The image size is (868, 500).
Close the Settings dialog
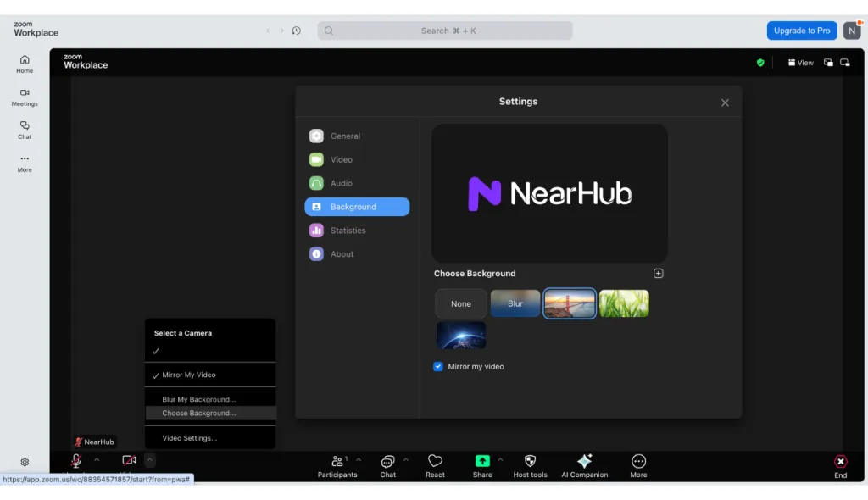pos(725,103)
